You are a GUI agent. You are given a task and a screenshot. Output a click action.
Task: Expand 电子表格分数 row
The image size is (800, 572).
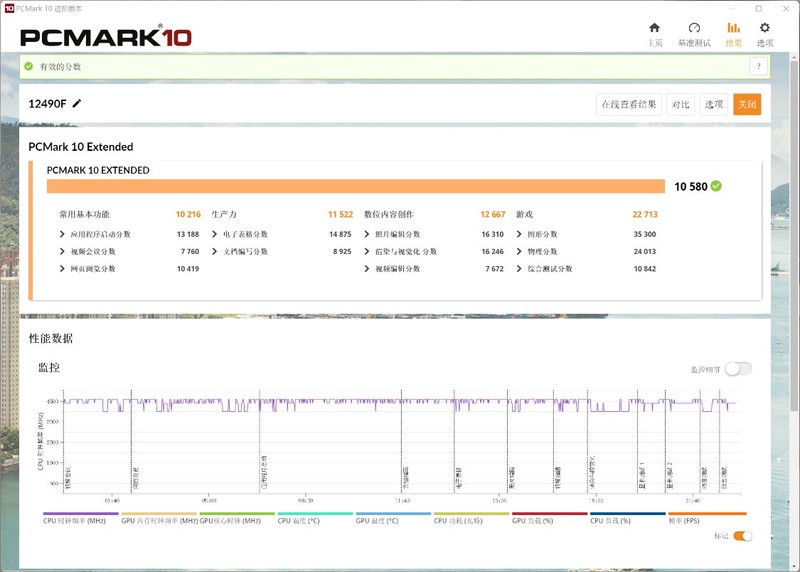point(214,234)
